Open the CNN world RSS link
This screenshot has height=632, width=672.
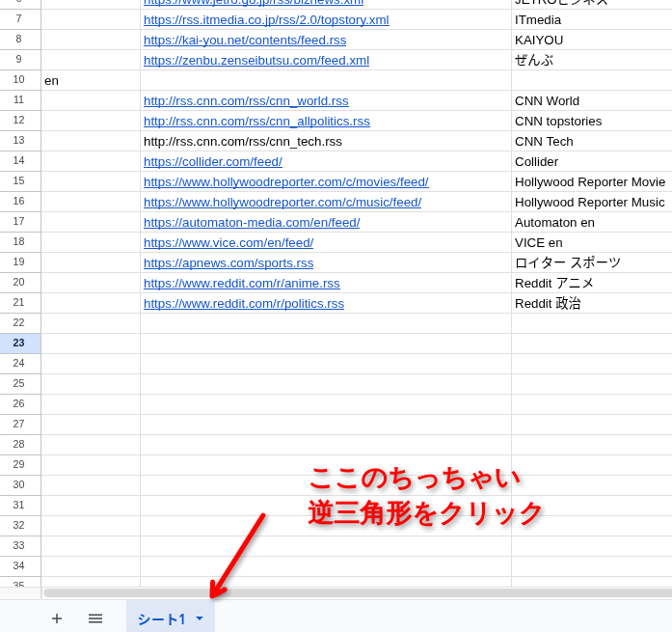[x=246, y=101]
